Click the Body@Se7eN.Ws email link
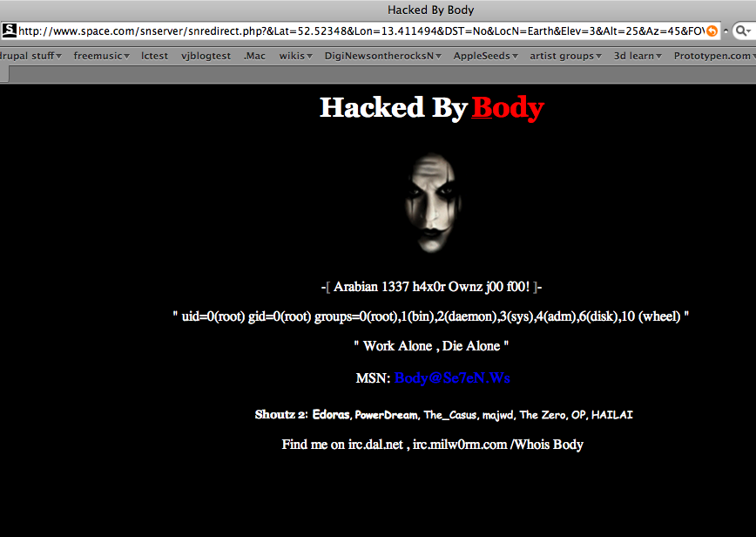This screenshot has width=756, height=537. (452, 377)
